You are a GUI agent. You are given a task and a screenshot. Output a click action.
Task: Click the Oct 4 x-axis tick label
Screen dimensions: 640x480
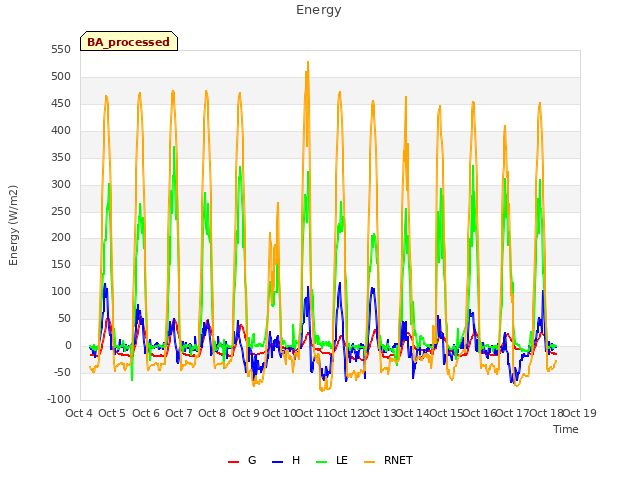click(78, 413)
